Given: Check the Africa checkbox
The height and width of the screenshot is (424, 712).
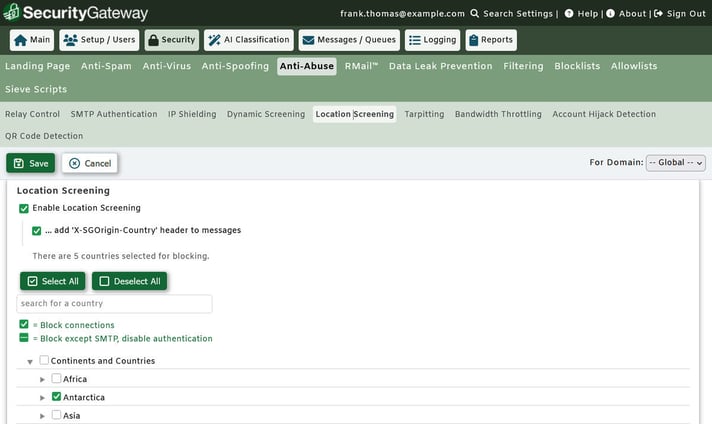Looking at the screenshot, I should [x=56, y=378].
